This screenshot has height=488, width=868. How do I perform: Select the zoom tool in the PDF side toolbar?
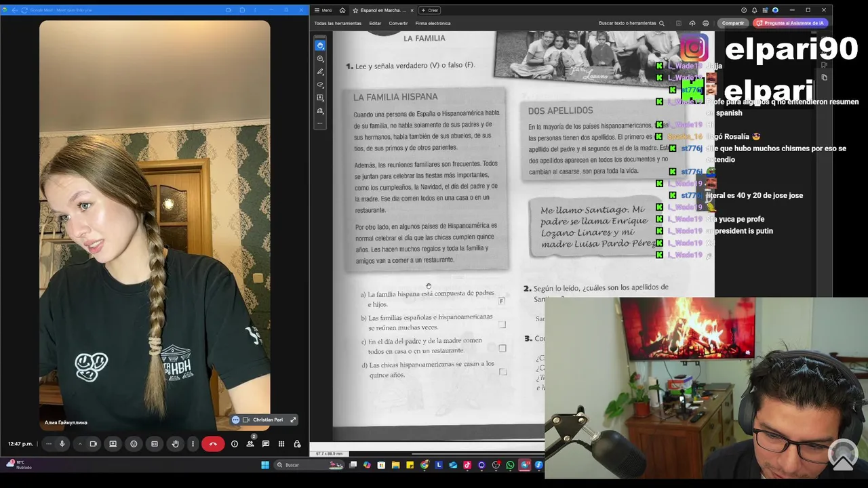point(320,59)
